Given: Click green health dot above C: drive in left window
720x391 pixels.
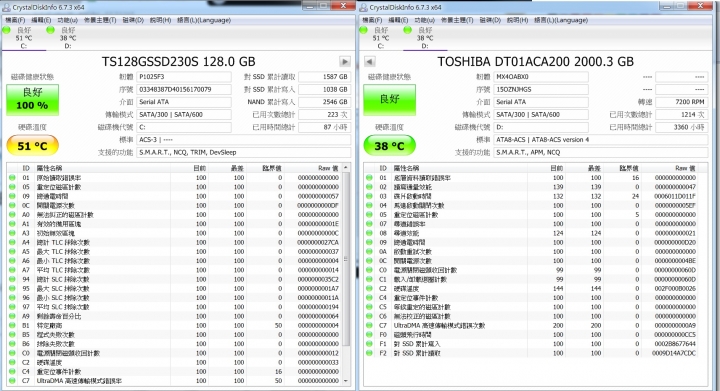Looking at the screenshot, I should click(x=6, y=30).
